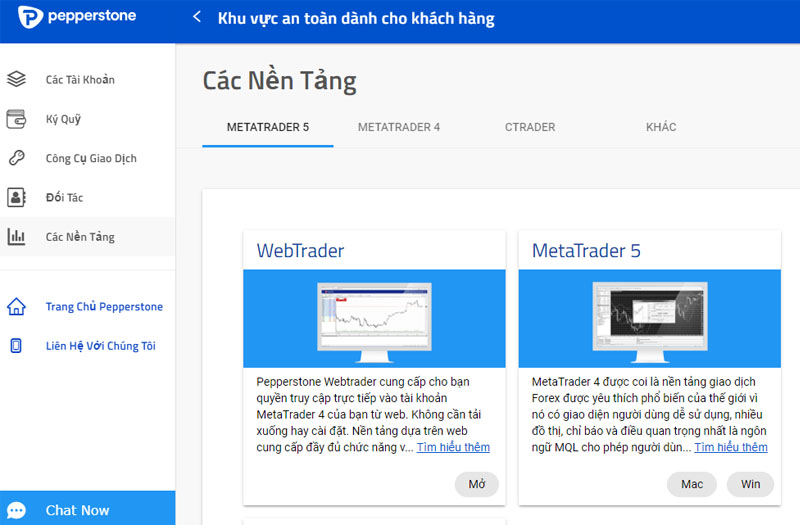Click the Mac download button for MetaTrader 5

pos(692,484)
